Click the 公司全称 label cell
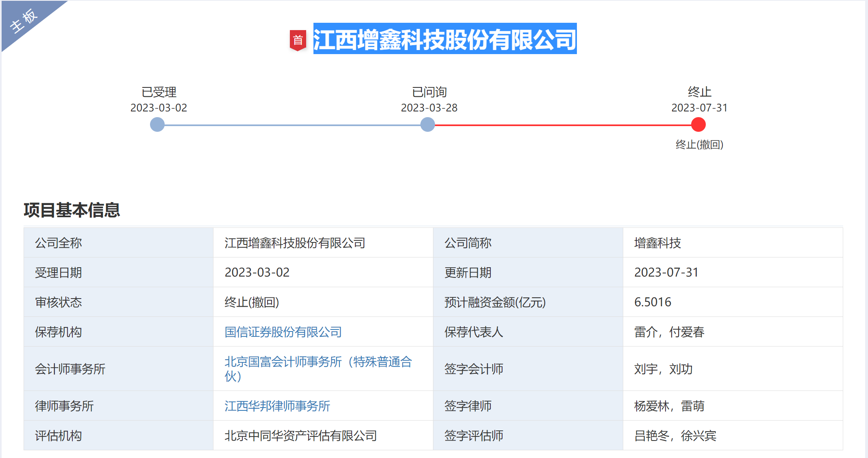868x458 pixels. [118, 243]
